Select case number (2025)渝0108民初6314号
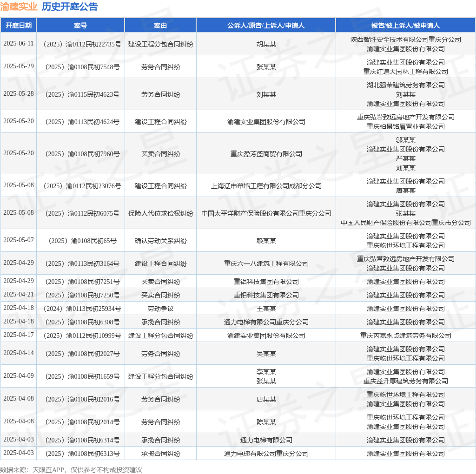Image resolution: width=476 pixels, height=474 pixels. (82, 441)
